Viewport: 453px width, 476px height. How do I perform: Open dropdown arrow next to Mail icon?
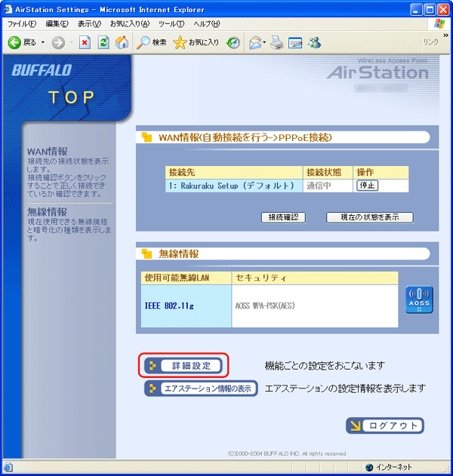[x=264, y=42]
